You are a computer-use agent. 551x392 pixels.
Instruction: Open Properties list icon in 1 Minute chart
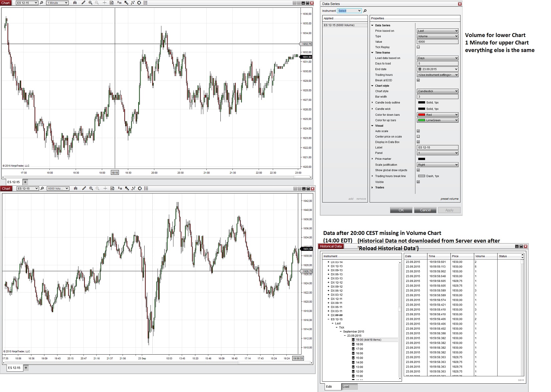point(145,3)
